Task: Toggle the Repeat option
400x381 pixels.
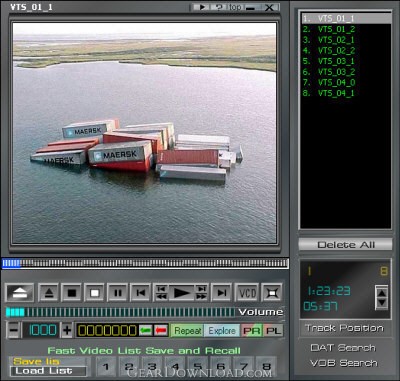Action: [187, 330]
